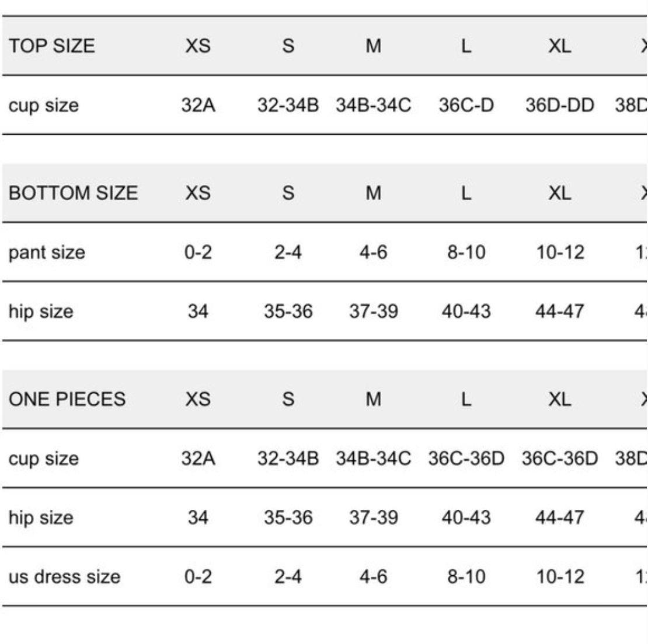648x644 pixels.
Task: Click the 0-2 value in pant size row
Action: 198,253
